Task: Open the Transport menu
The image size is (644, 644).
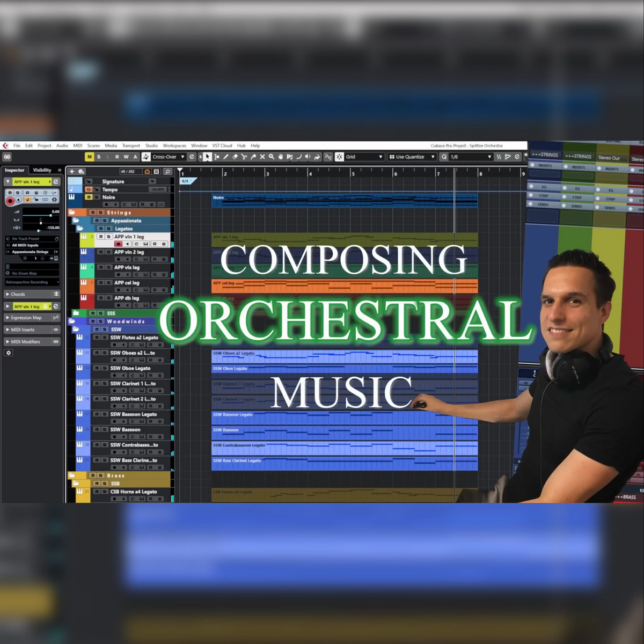Action: (130, 145)
